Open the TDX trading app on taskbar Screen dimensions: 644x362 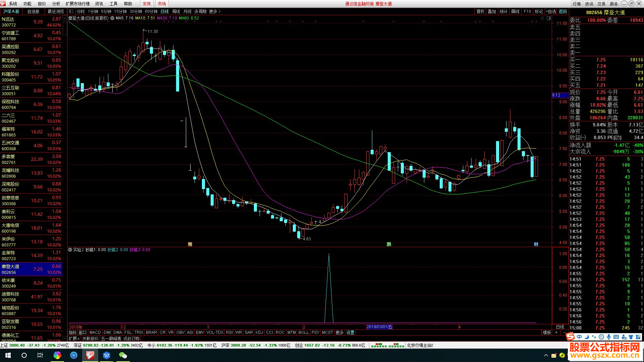pyautogui.click(x=90, y=355)
